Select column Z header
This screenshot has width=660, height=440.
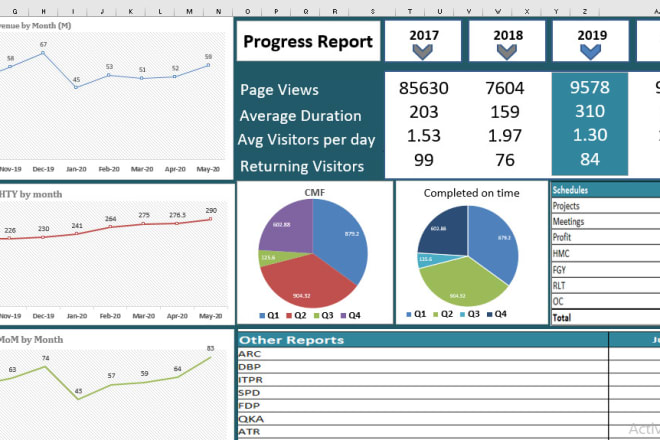585,11
